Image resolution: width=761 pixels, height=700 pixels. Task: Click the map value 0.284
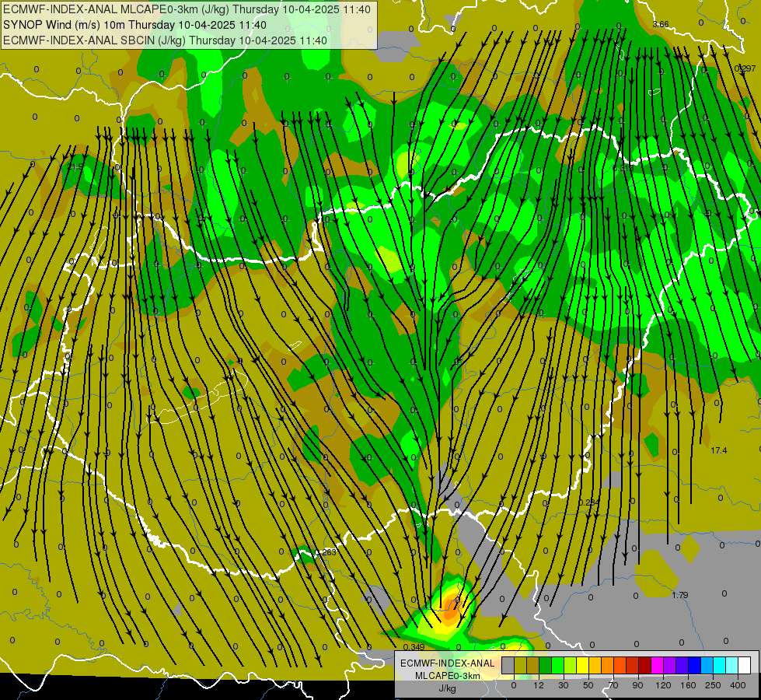coord(589,502)
